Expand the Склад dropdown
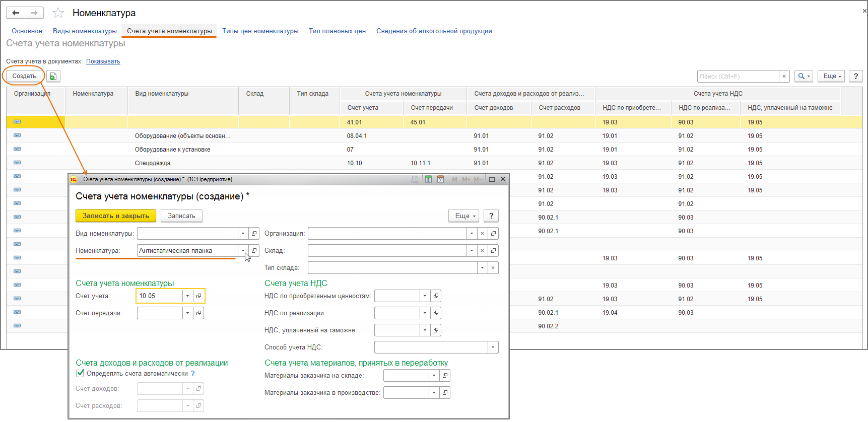The height and width of the screenshot is (422, 868). point(472,251)
